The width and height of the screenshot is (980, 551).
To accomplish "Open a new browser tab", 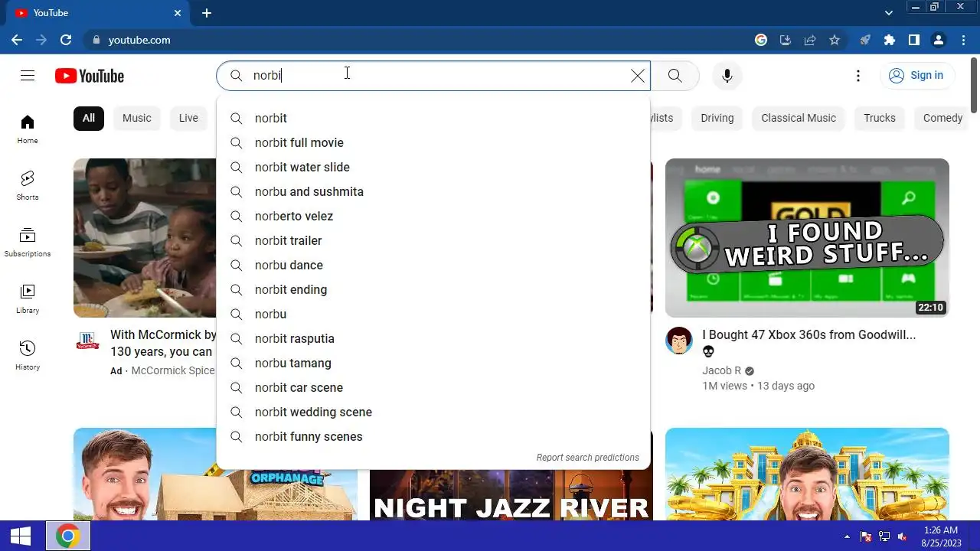I will point(207,13).
